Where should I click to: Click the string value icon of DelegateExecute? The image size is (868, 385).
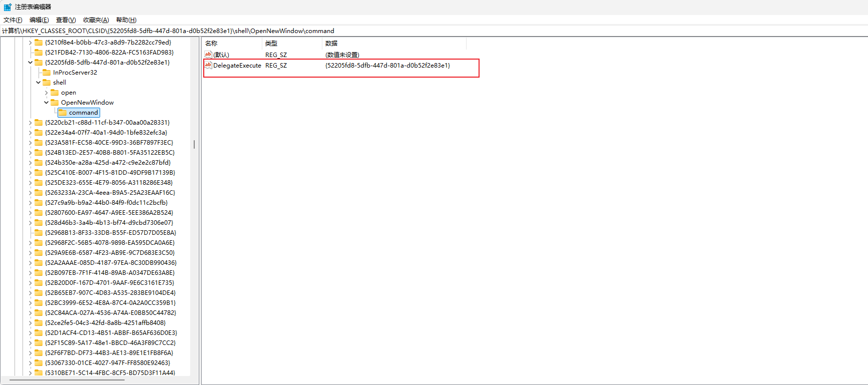point(208,65)
